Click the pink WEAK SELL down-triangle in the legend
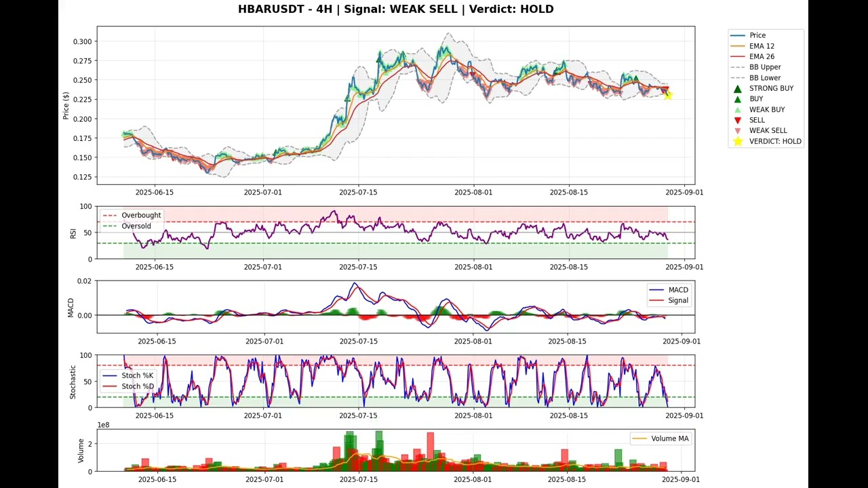868x488 pixels. click(x=738, y=131)
